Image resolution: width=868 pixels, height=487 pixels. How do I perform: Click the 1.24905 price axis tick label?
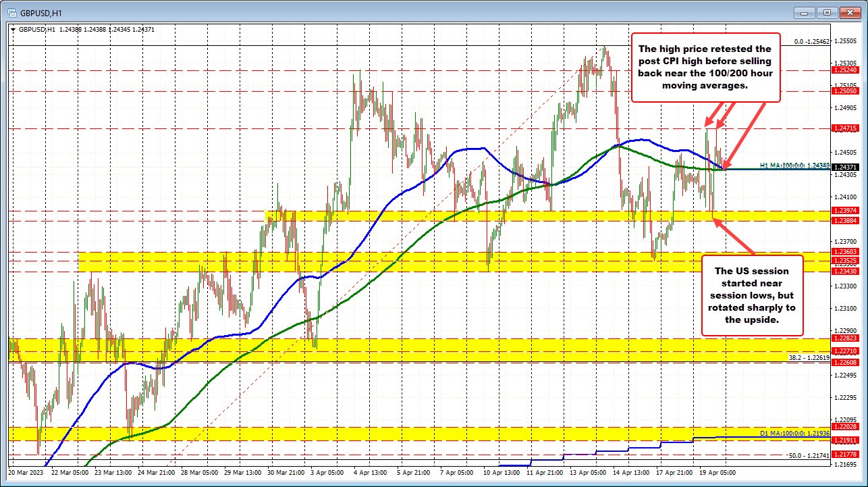[845, 107]
